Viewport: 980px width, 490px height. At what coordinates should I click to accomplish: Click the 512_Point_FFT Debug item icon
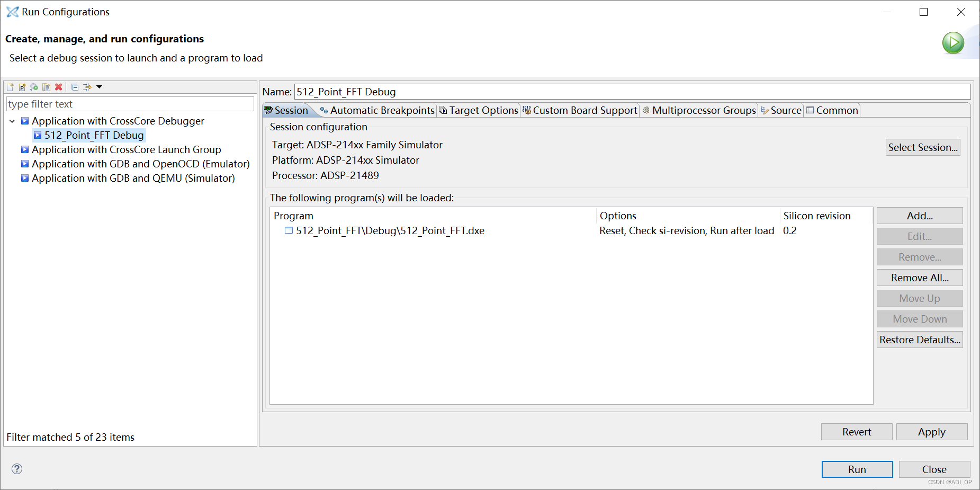tap(38, 135)
